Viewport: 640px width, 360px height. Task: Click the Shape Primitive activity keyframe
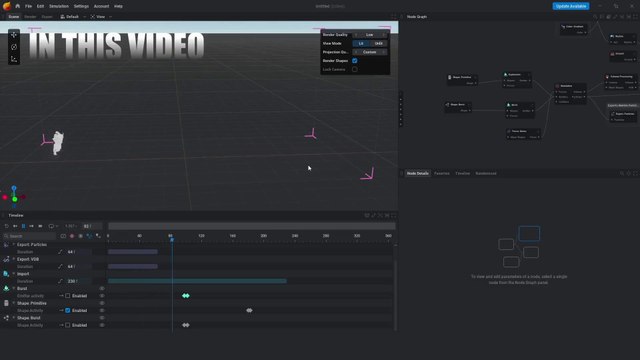tap(249, 310)
